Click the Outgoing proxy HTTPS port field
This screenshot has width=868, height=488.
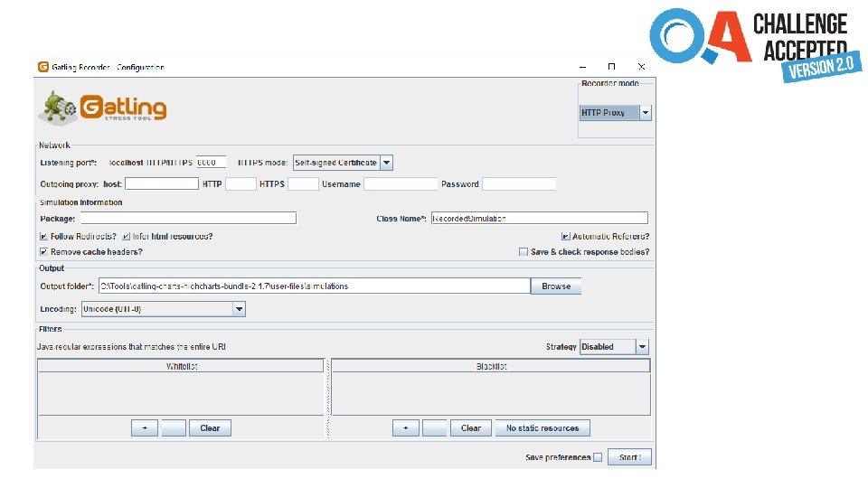(304, 183)
